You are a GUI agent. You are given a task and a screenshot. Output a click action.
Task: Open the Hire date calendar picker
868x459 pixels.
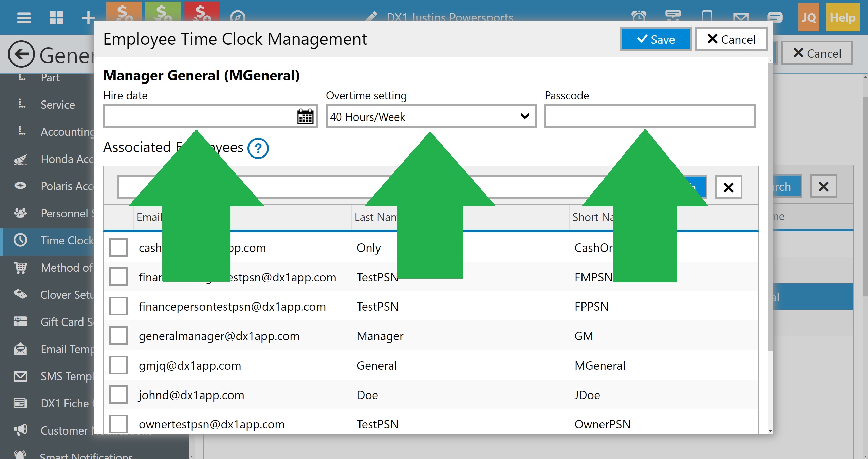(305, 116)
